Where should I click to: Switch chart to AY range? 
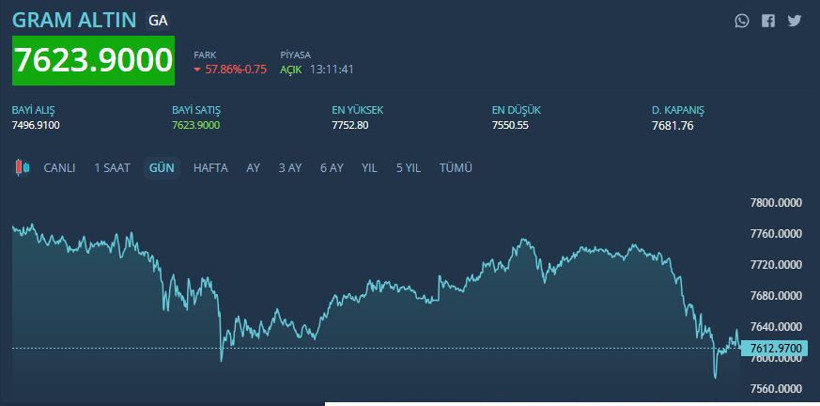coord(253,168)
